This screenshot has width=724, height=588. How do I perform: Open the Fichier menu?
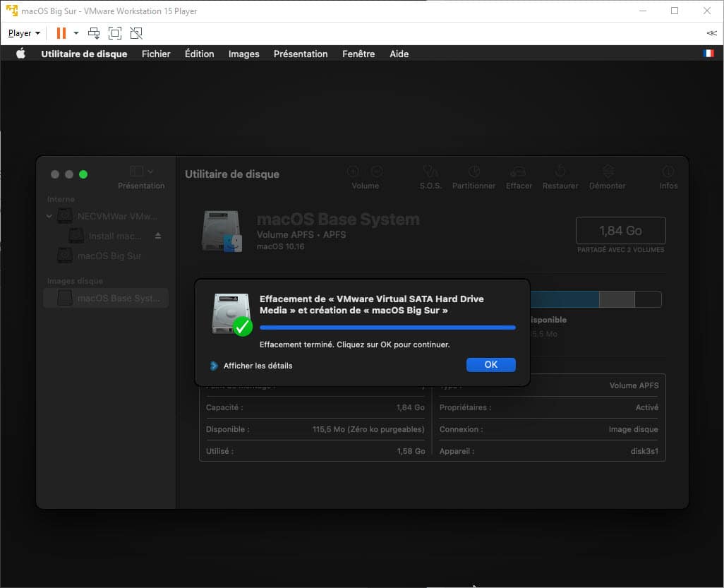click(x=156, y=54)
